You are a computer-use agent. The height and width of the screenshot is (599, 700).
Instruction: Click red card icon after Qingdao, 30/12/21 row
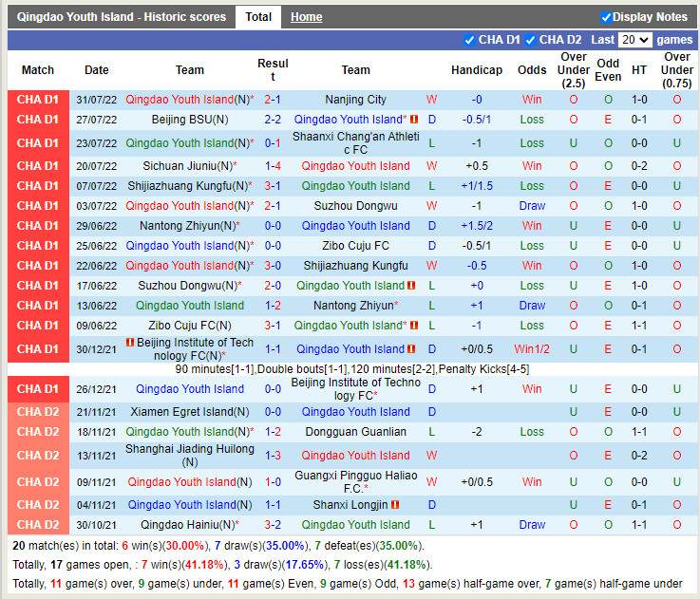point(412,349)
